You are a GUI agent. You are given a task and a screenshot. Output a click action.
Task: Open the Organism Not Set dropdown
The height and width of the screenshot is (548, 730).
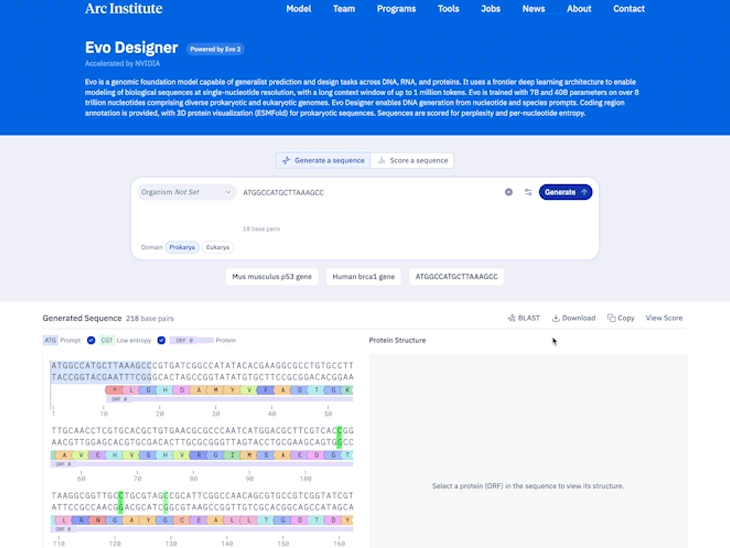(186, 192)
